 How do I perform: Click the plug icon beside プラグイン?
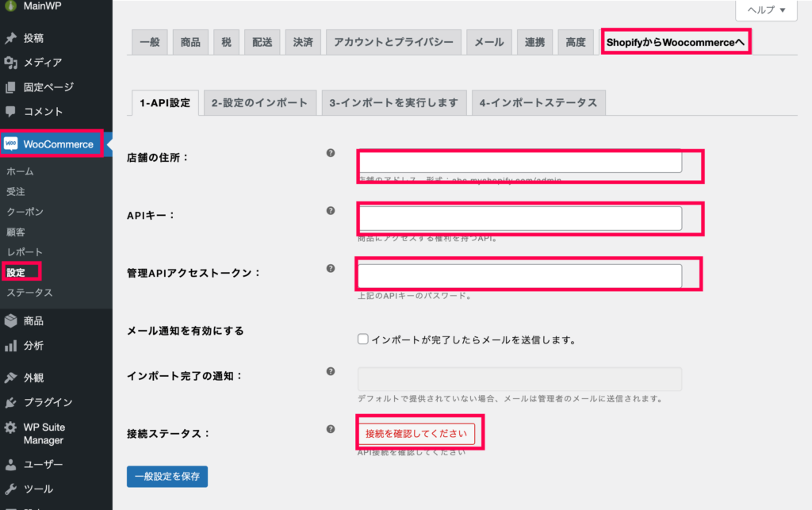point(10,402)
